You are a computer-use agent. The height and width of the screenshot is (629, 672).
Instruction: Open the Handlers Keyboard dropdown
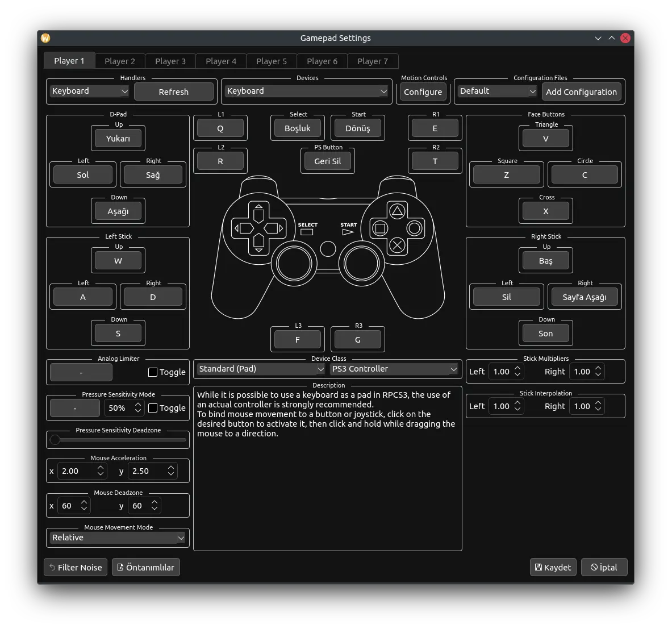pyautogui.click(x=89, y=91)
